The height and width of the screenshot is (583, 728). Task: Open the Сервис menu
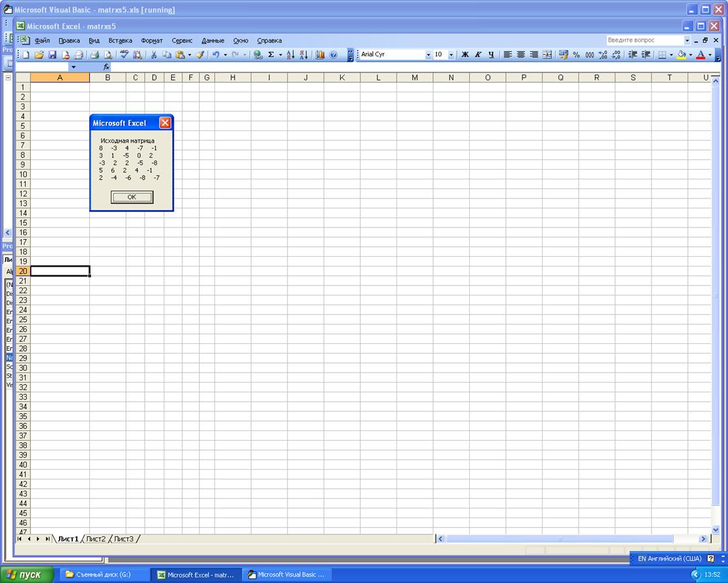[182, 41]
